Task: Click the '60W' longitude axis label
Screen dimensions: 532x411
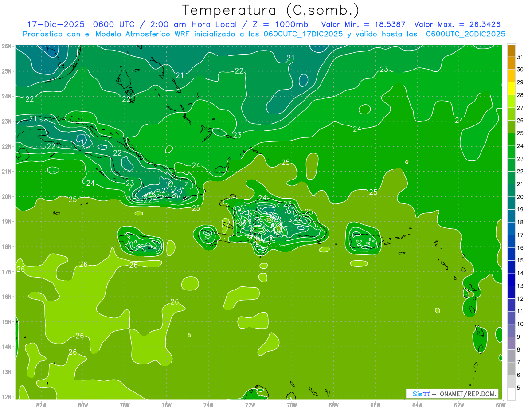Action: (x=501, y=405)
